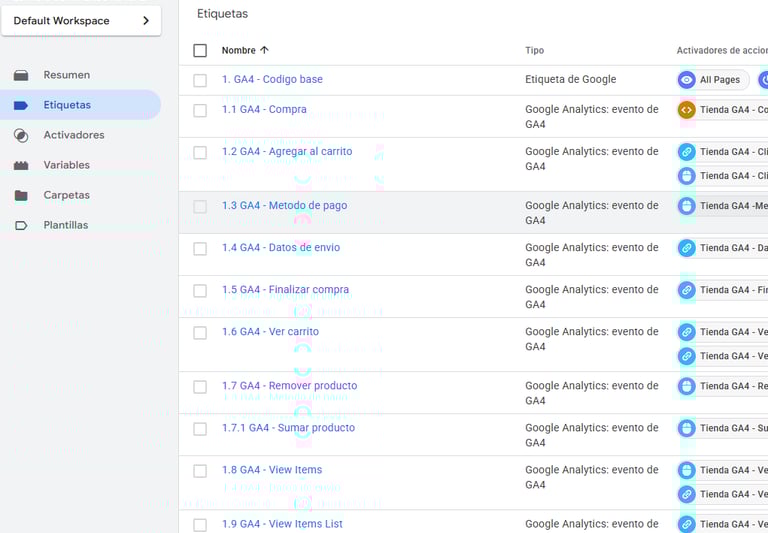Click the trigger icon on Remover producto row
The height and width of the screenshot is (533, 768).
coord(687,387)
